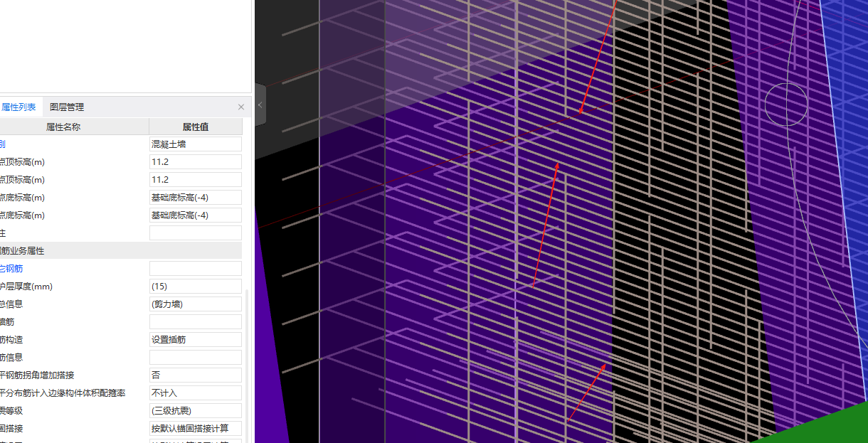This screenshot has height=443, width=868.
Task: Edit the (15) cover thickness value
Action: (x=196, y=286)
